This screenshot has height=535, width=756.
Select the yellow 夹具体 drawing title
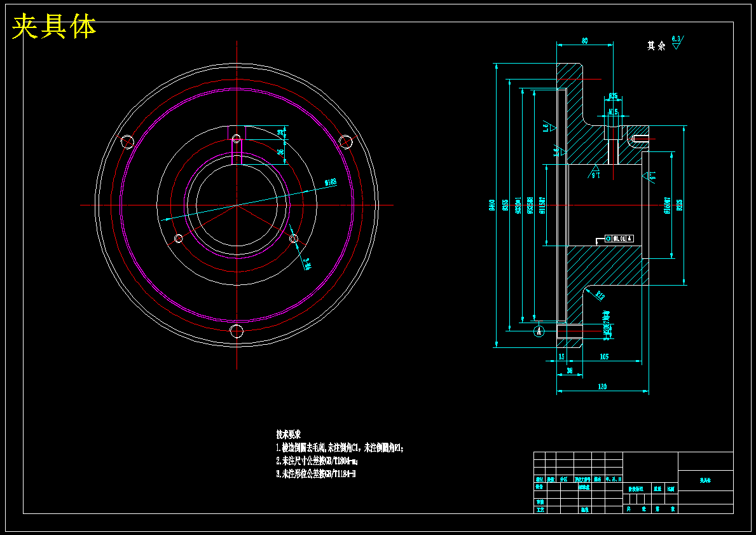[x=53, y=27]
